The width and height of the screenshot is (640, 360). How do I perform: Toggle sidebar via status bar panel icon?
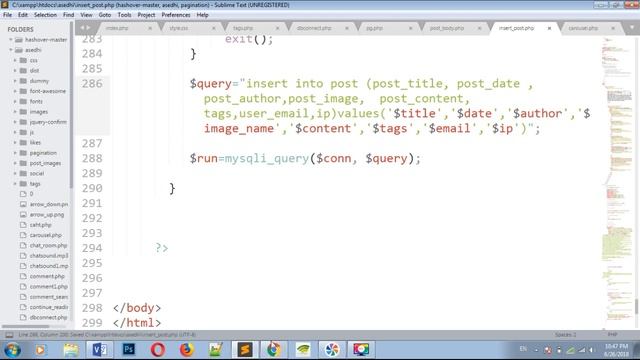(9, 335)
